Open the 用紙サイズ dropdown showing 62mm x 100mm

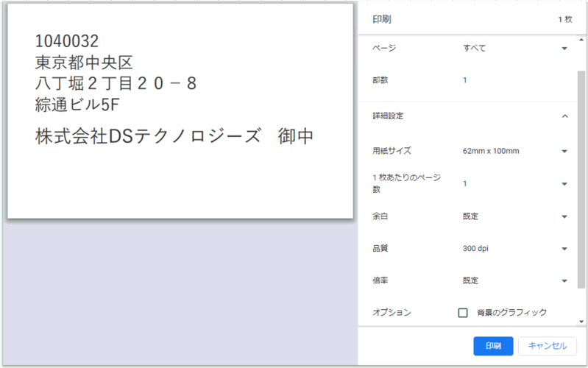515,151
